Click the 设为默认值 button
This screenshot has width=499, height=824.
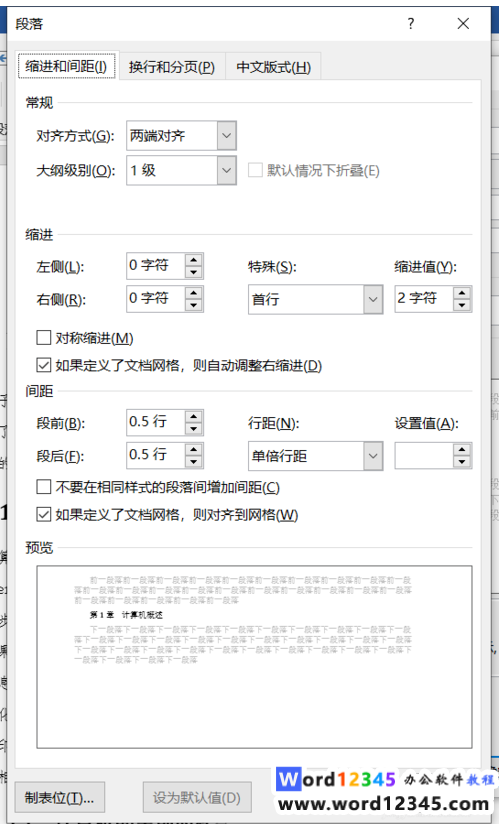(197, 798)
